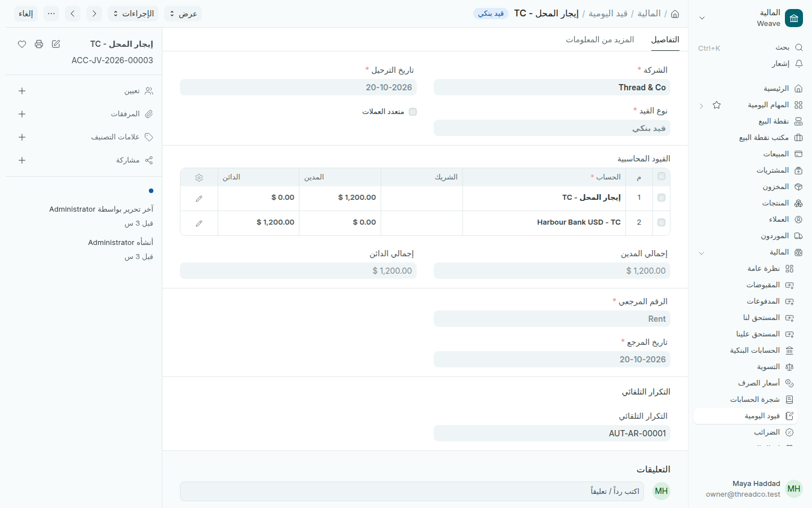Screen dimensions: 812x508
Task: Add a tag with the علامات التصنيف plus
Action: tap(22, 137)
